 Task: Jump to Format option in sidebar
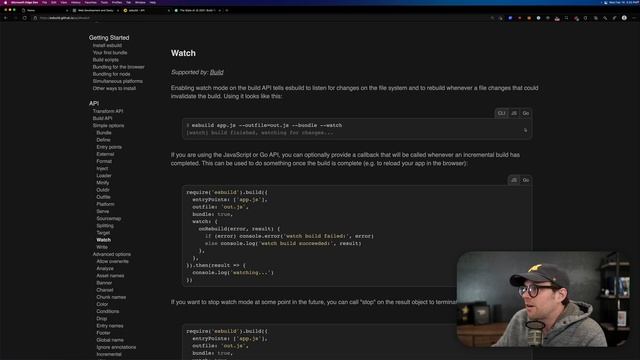click(104, 161)
